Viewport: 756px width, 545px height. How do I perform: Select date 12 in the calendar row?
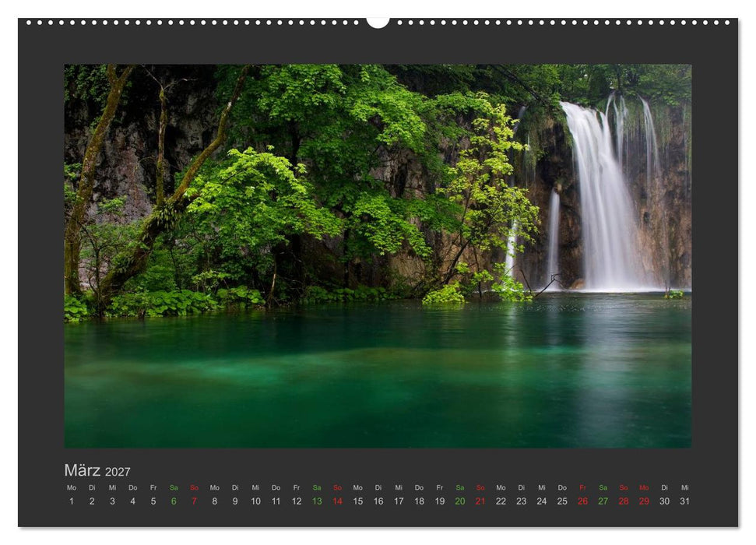coord(297,501)
